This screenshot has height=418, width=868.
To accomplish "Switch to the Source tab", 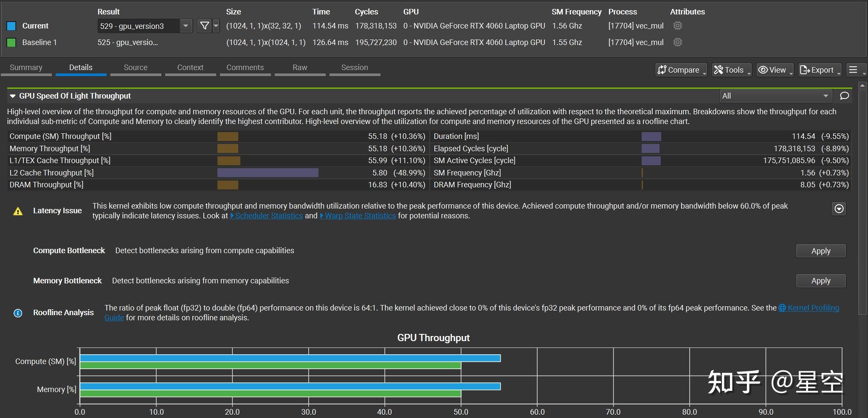I will tap(135, 67).
